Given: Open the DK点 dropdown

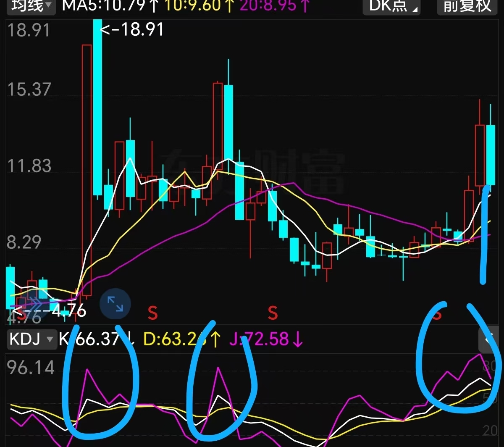Looking at the screenshot, I should click(x=391, y=6).
